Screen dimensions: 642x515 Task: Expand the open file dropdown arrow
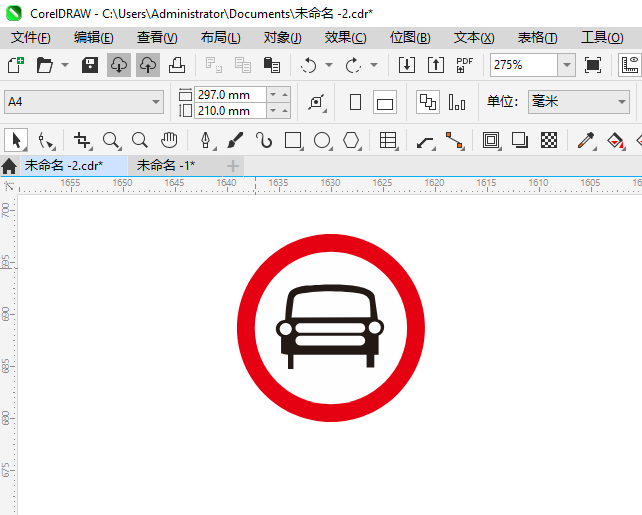tap(65, 65)
